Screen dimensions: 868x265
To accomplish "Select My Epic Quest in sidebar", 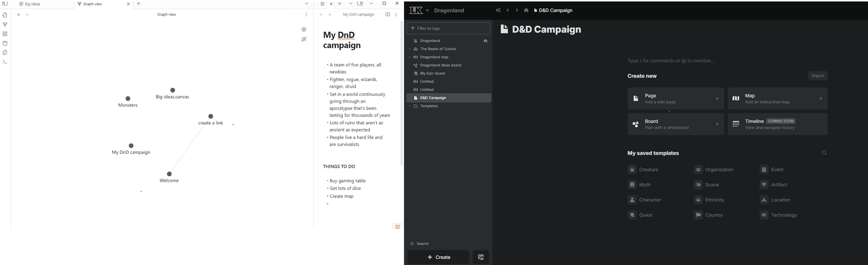I will tap(432, 73).
